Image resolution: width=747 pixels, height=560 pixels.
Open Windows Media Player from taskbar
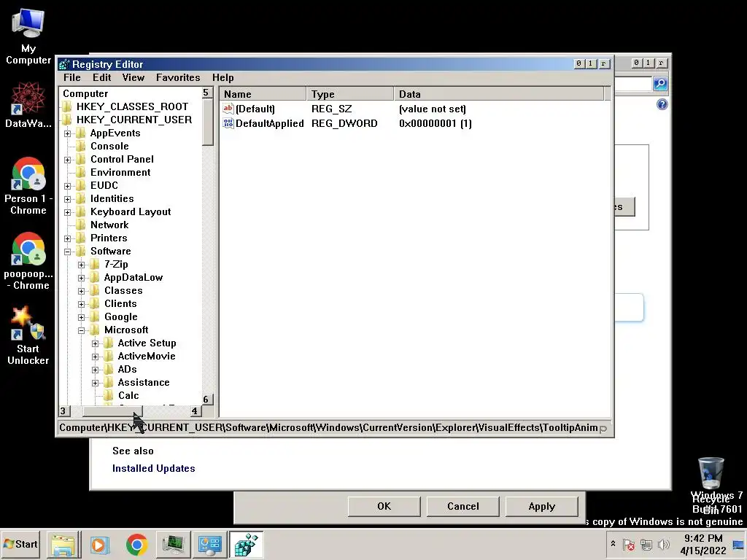point(99,544)
